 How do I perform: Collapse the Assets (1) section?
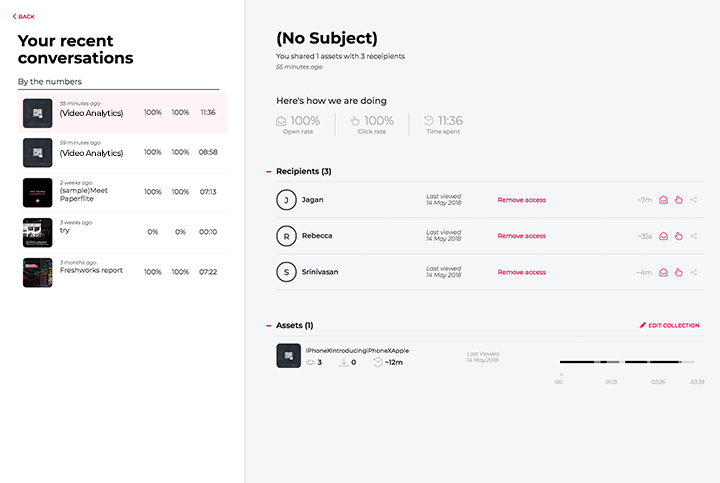tap(269, 326)
